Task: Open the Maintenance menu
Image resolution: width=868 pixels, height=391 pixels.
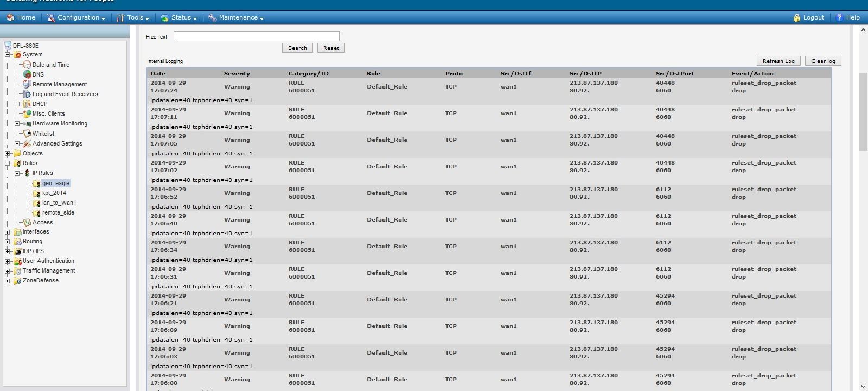Action: (x=236, y=17)
